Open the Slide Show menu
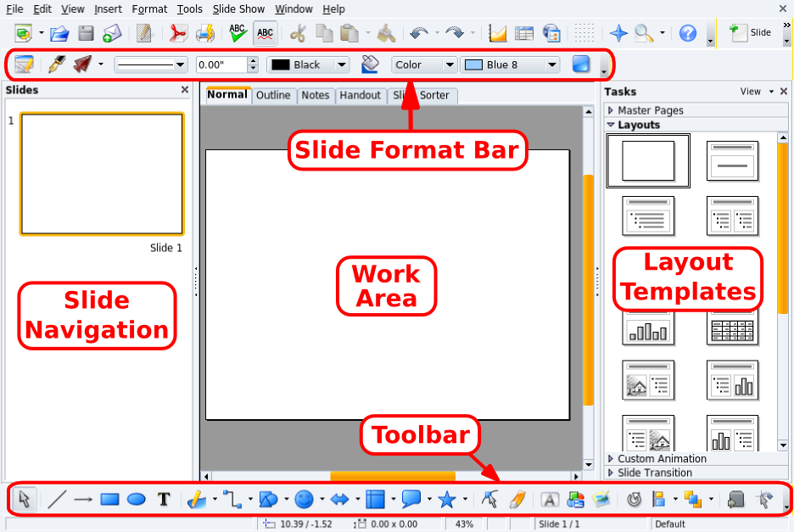The height and width of the screenshot is (532, 794). click(x=238, y=9)
